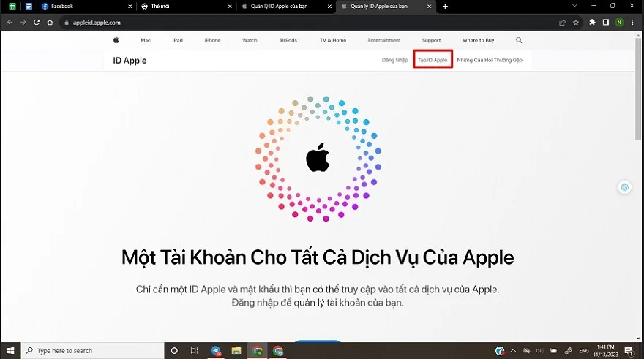Open the Watch menu item
This screenshot has height=359, width=644.
(x=250, y=40)
